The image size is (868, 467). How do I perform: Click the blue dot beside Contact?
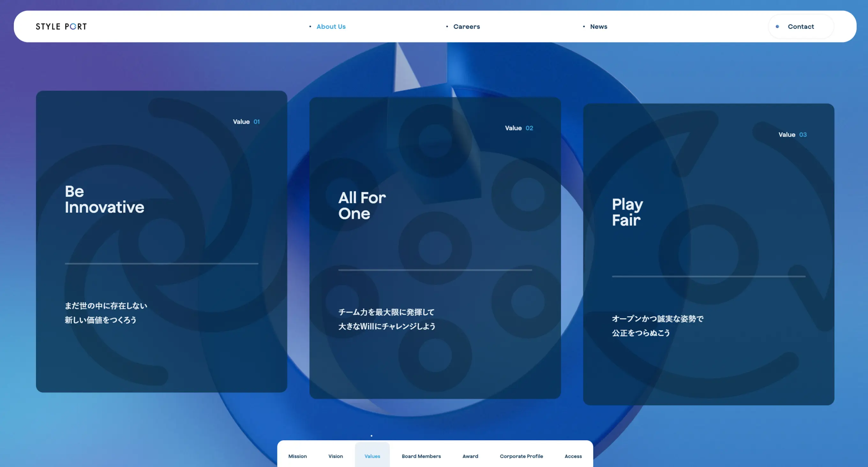(x=777, y=26)
